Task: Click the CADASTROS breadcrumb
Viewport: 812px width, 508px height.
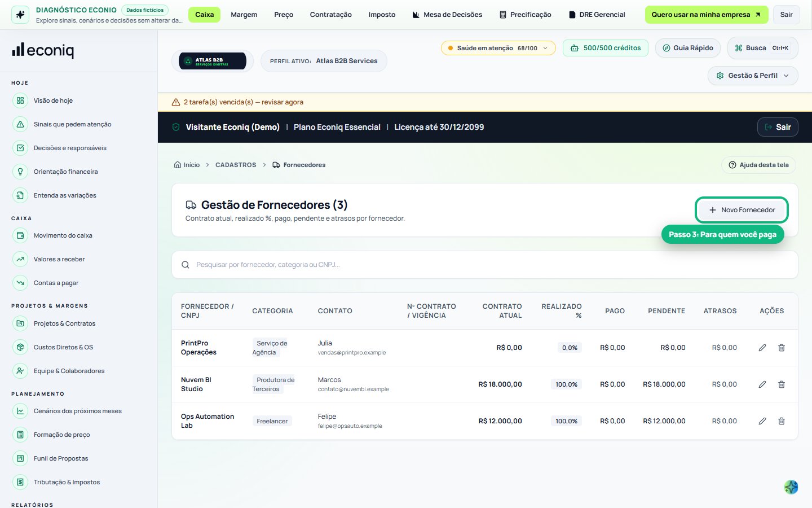Action: tap(236, 165)
